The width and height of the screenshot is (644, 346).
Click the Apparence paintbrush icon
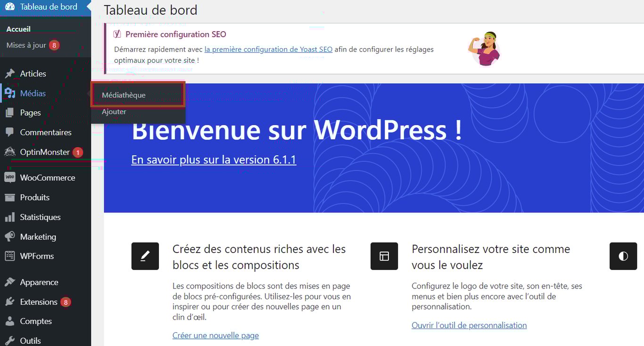(x=11, y=282)
